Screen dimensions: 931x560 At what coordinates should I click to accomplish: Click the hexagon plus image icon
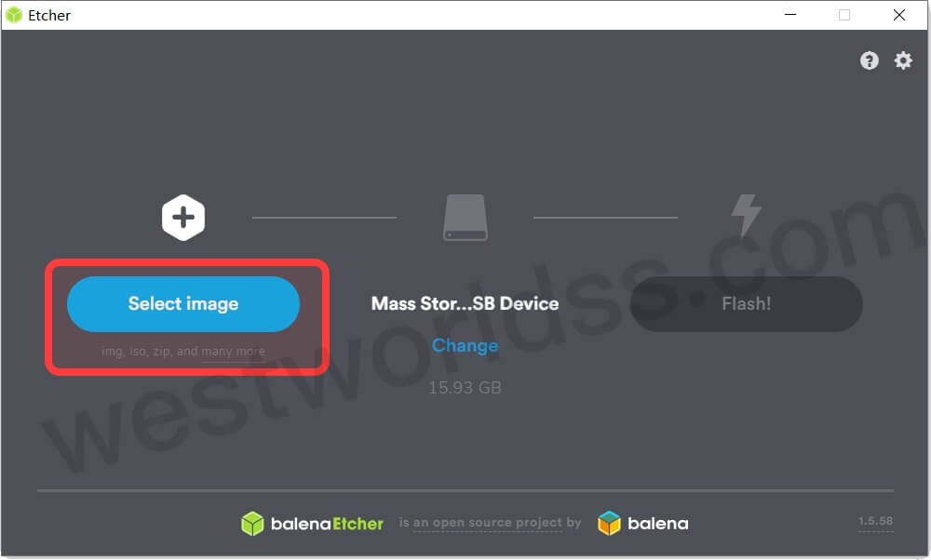click(x=183, y=217)
